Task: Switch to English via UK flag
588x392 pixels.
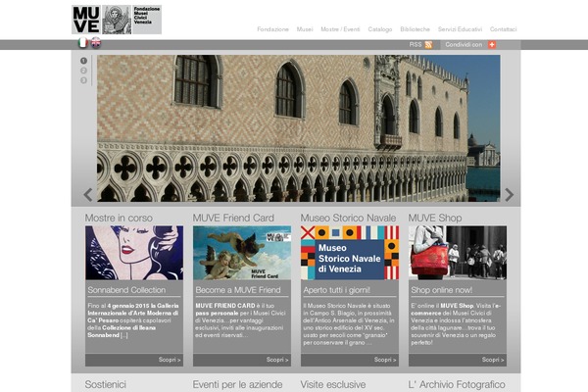Action: 96,44
